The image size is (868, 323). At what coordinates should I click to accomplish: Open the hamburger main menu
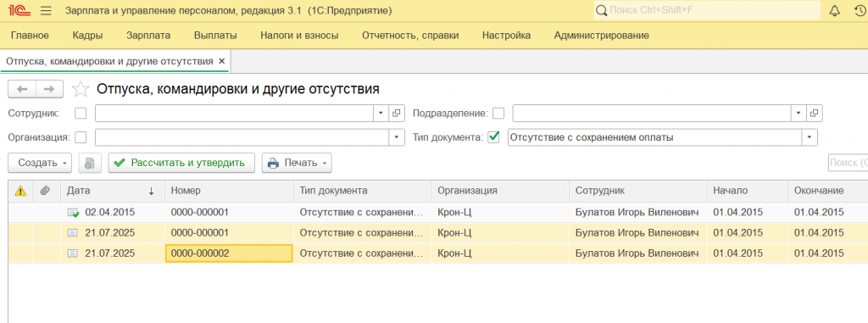pyautogui.click(x=46, y=10)
